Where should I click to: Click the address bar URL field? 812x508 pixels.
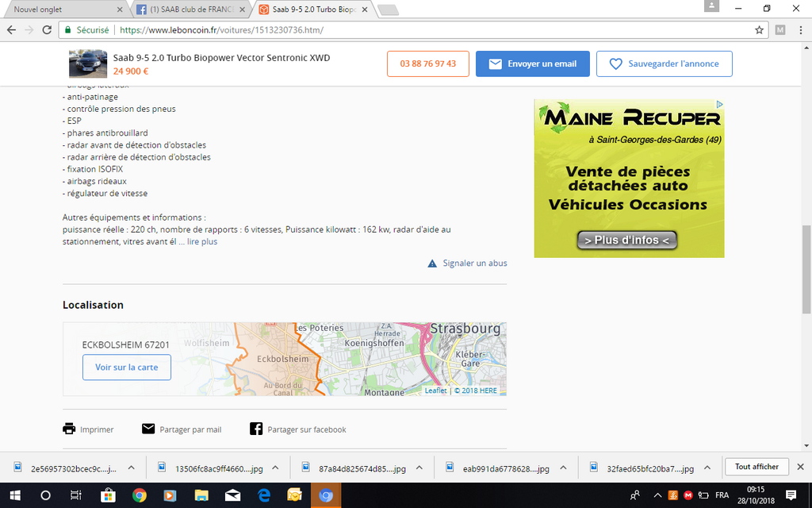(414, 30)
